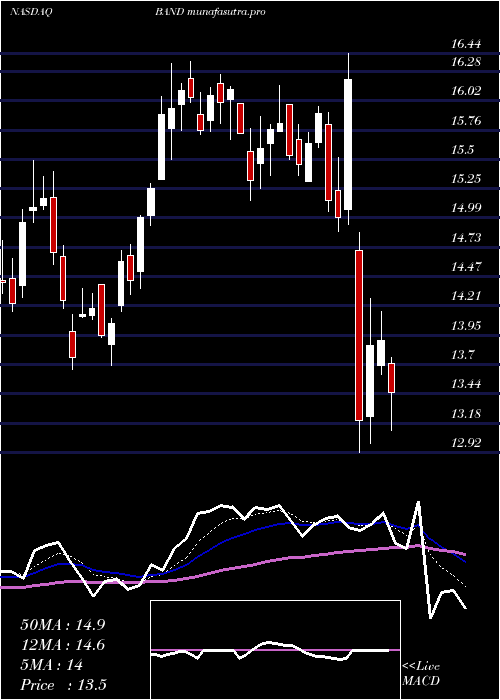Image resolution: width=500 pixels, height=700 pixels.
Task: Click the BAND munafasutra.pro title text
Action: click(x=210, y=12)
